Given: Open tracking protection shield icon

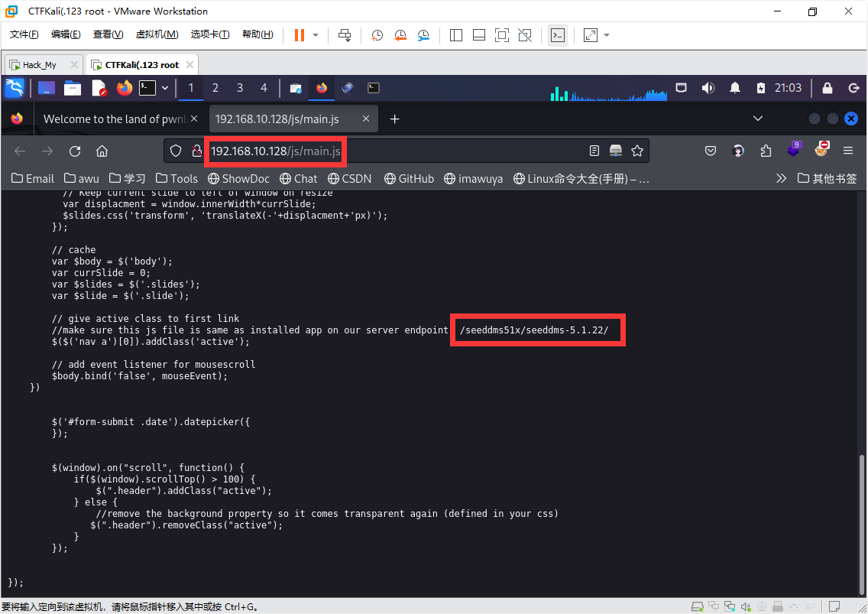Looking at the screenshot, I should tap(176, 151).
